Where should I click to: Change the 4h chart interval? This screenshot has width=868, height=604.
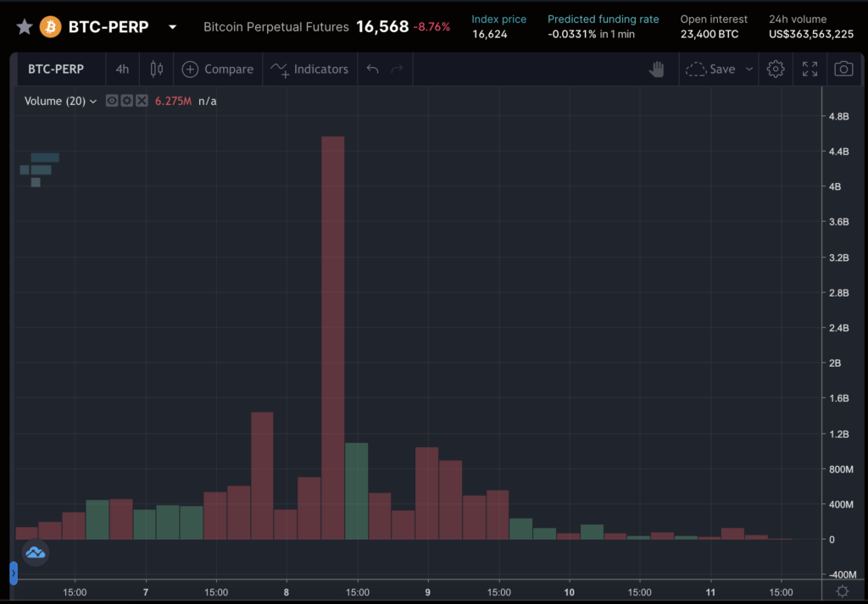coord(123,69)
